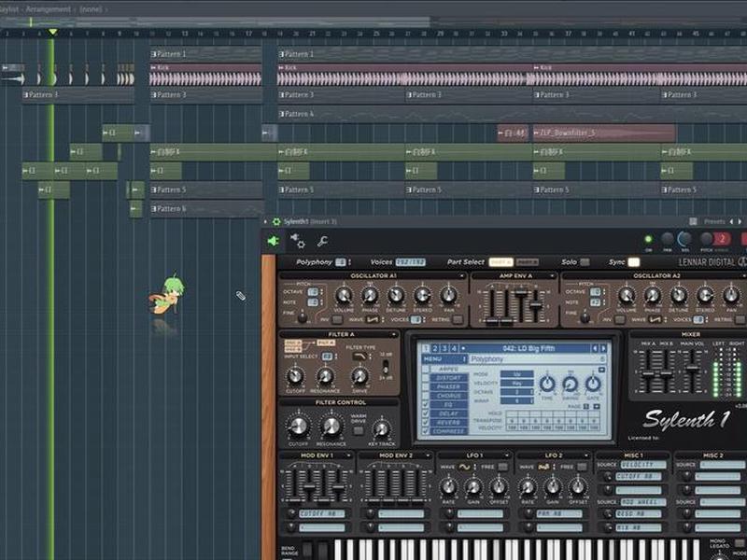This screenshot has width=747, height=560.
Task: Toggle Oscillator A2 Inv button
Action: point(620,319)
